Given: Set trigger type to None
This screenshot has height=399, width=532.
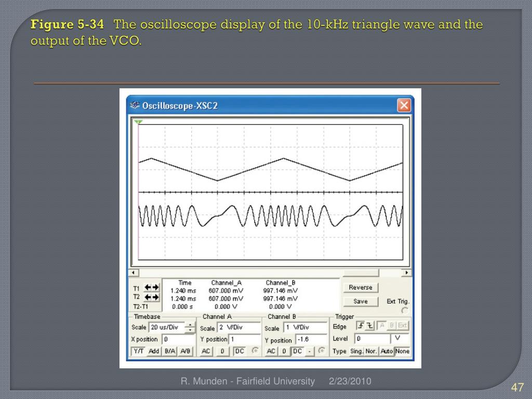Looking at the screenshot, I should (402, 351).
